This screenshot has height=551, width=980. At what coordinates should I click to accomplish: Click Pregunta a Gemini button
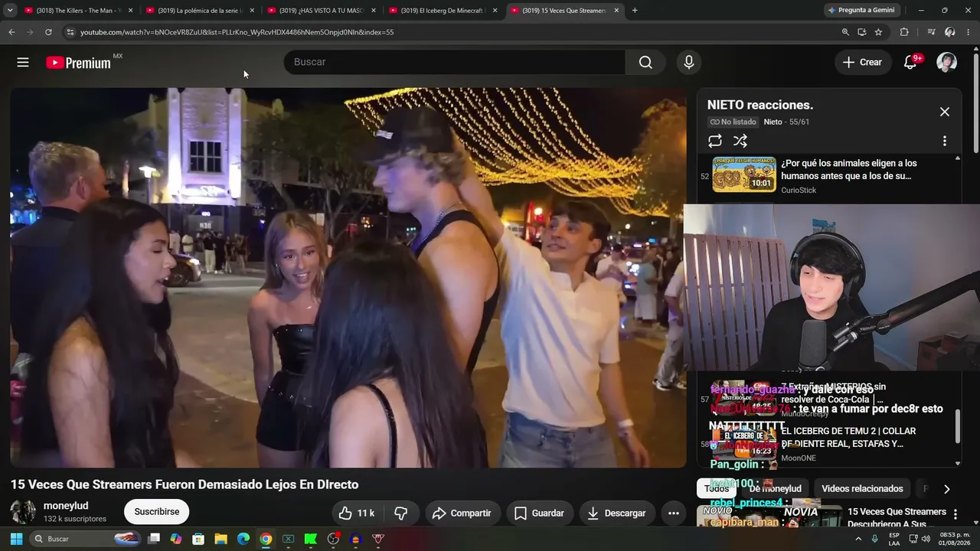point(861,10)
